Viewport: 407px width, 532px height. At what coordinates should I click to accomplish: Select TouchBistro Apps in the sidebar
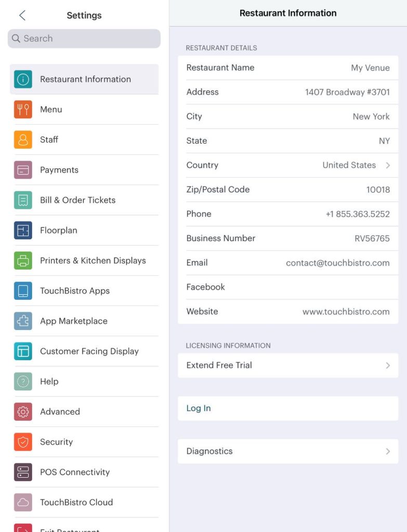coord(84,291)
